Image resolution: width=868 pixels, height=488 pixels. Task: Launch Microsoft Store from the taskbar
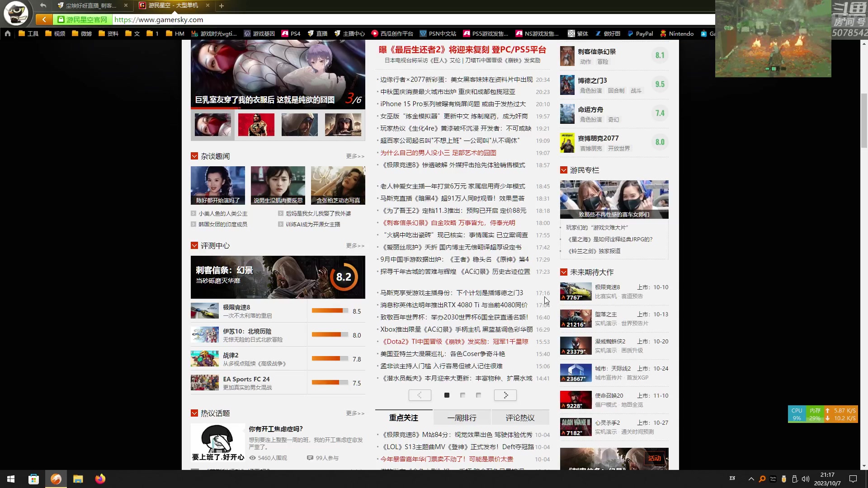coord(33,479)
